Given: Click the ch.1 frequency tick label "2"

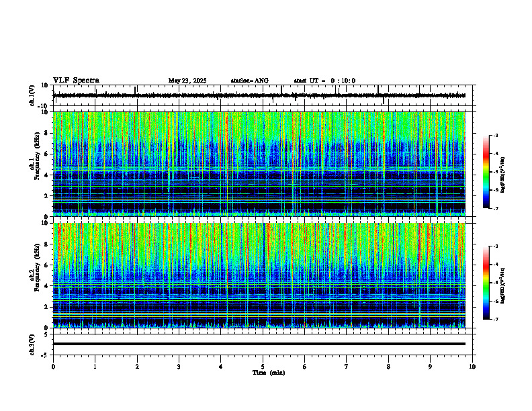Looking at the screenshot, I should (x=47, y=196).
